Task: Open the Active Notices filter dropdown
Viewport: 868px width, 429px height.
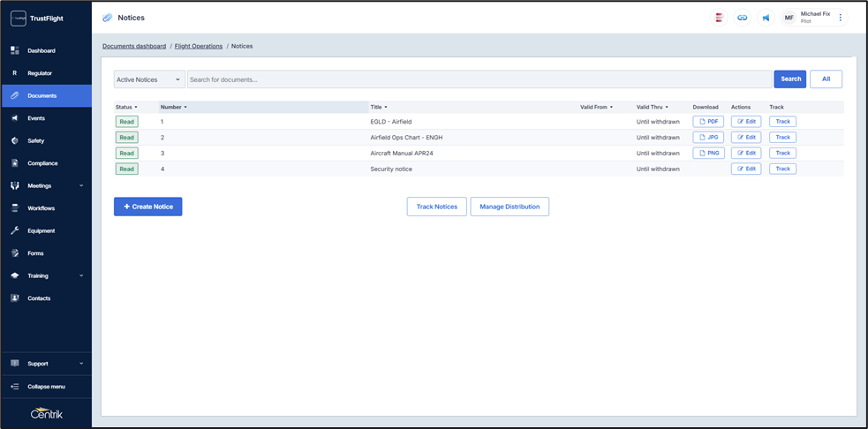Action: pos(149,79)
